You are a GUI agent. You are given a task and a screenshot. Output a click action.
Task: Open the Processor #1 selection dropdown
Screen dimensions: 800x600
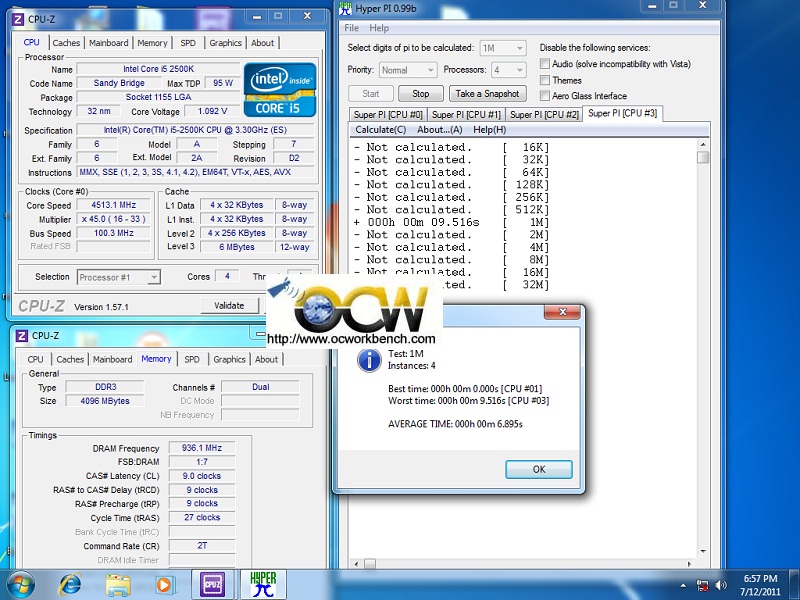tap(119, 277)
